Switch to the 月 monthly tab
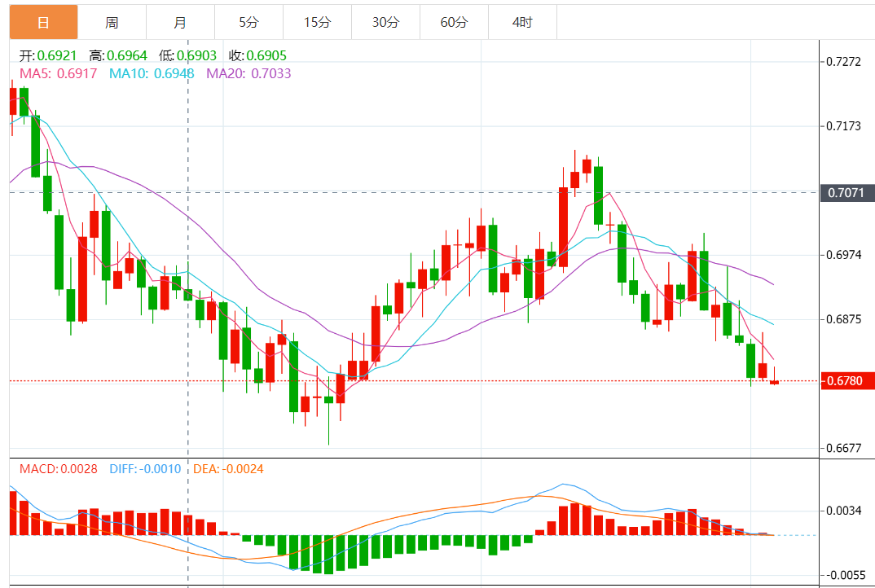Screen dimensions: 875x588 pyautogui.click(x=180, y=22)
